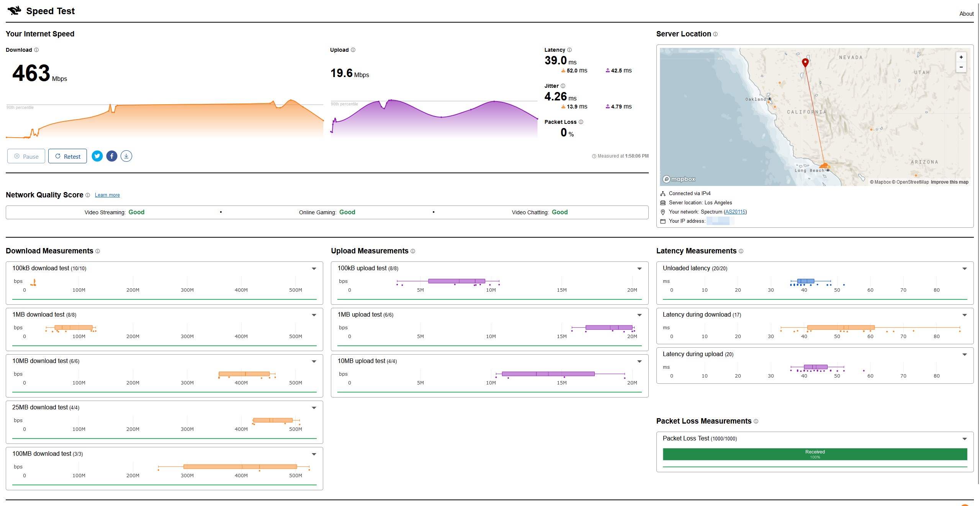Zoom in on the map
The image size is (980, 506).
(961, 57)
